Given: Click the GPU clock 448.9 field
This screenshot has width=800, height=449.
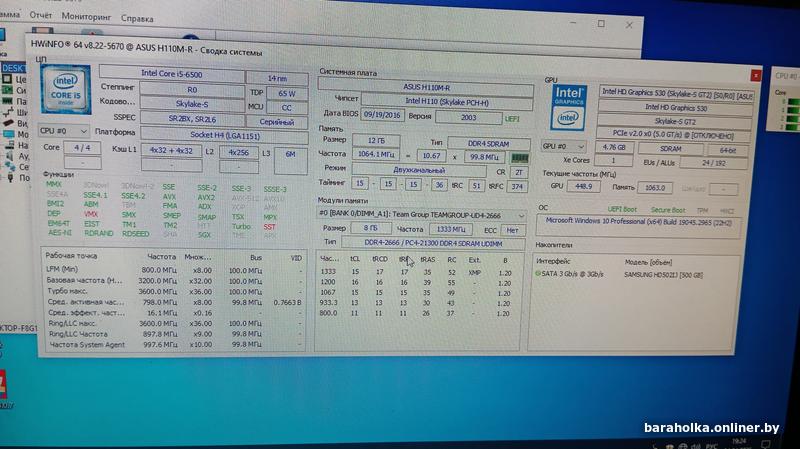Looking at the screenshot, I should tap(583, 186).
